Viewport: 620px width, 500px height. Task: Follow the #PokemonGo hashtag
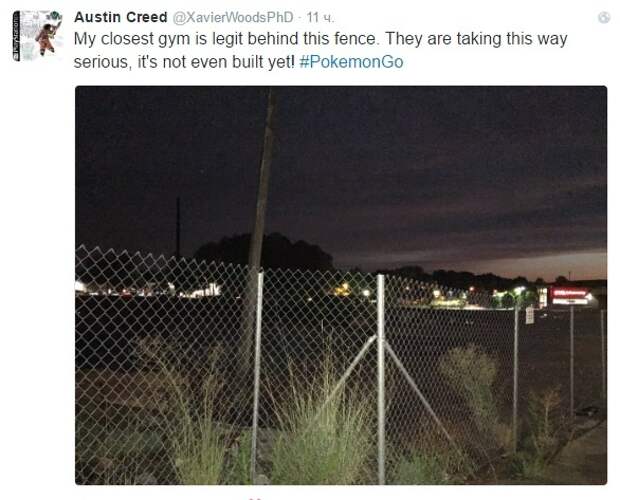(x=351, y=62)
